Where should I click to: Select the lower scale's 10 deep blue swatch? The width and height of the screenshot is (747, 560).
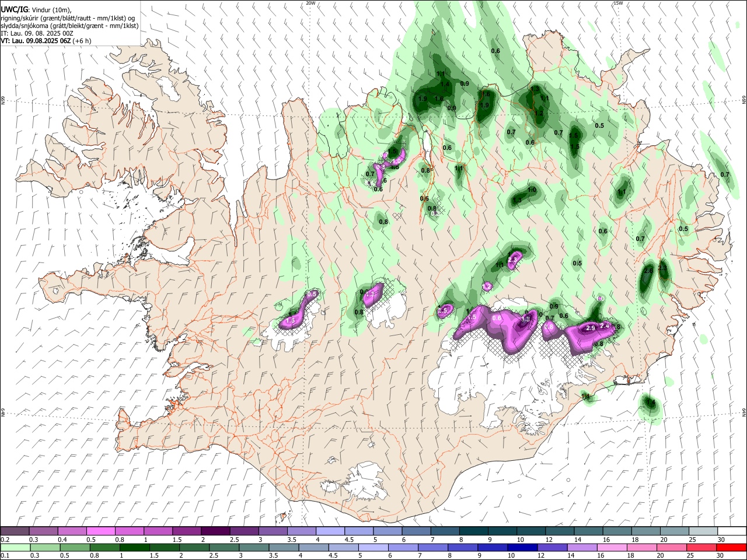click(x=522, y=548)
